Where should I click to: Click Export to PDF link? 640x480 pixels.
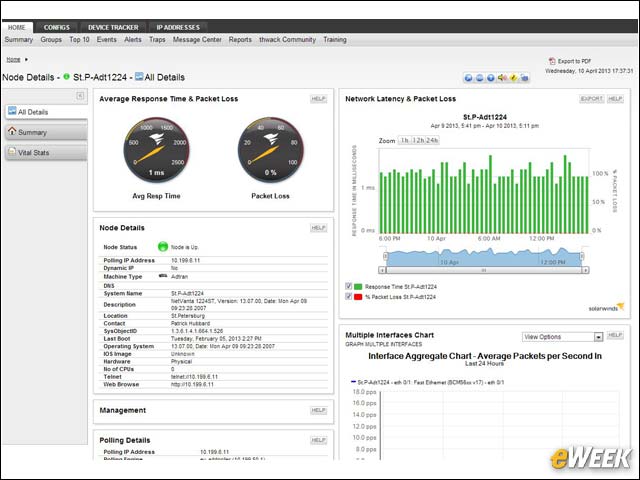click(574, 61)
